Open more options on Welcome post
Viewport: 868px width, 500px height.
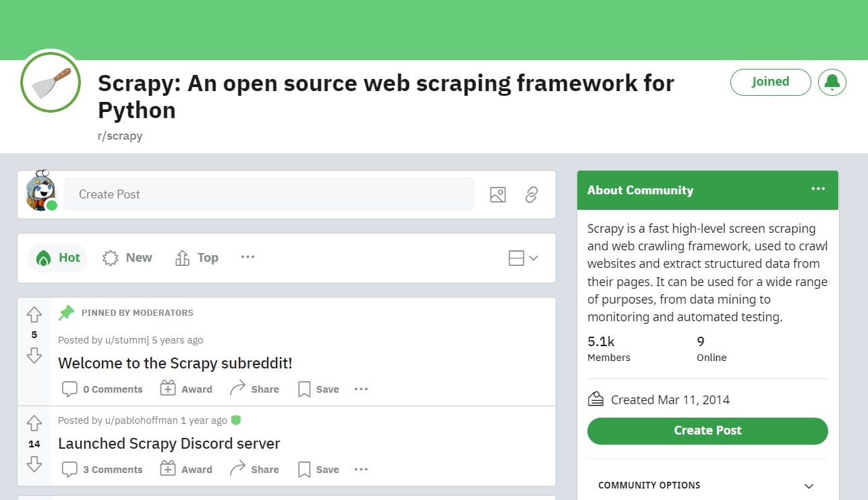pyautogui.click(x=361, y=389)
